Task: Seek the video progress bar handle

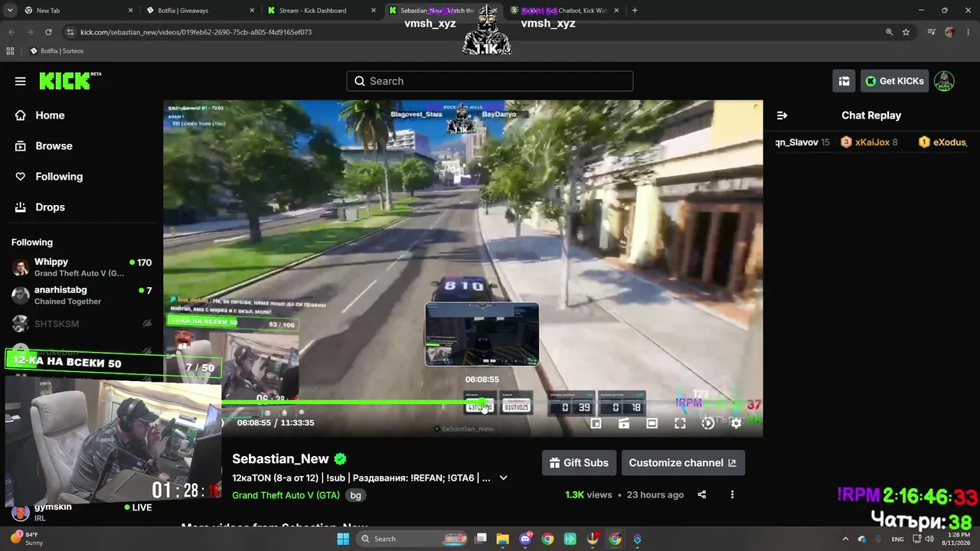Action: click(x=482, y=403)
